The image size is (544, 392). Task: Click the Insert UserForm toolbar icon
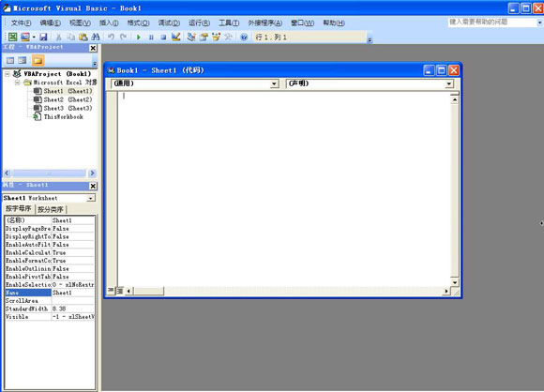[25, 37]
